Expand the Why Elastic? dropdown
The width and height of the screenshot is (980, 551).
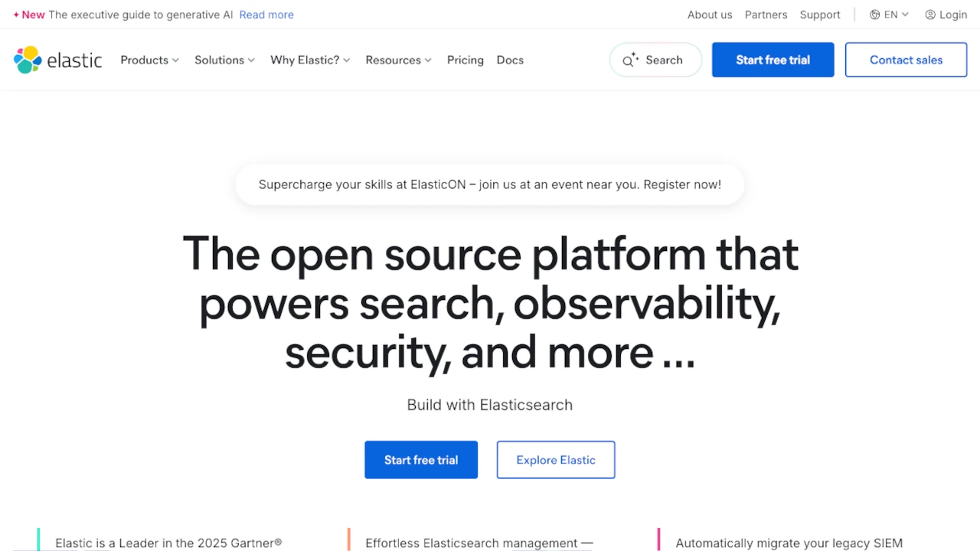(x=309, y=60)
